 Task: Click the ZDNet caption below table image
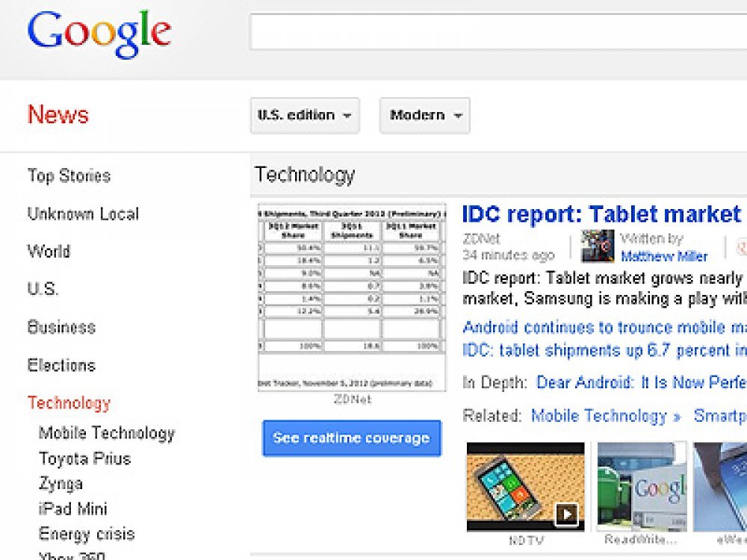(352, 399)
